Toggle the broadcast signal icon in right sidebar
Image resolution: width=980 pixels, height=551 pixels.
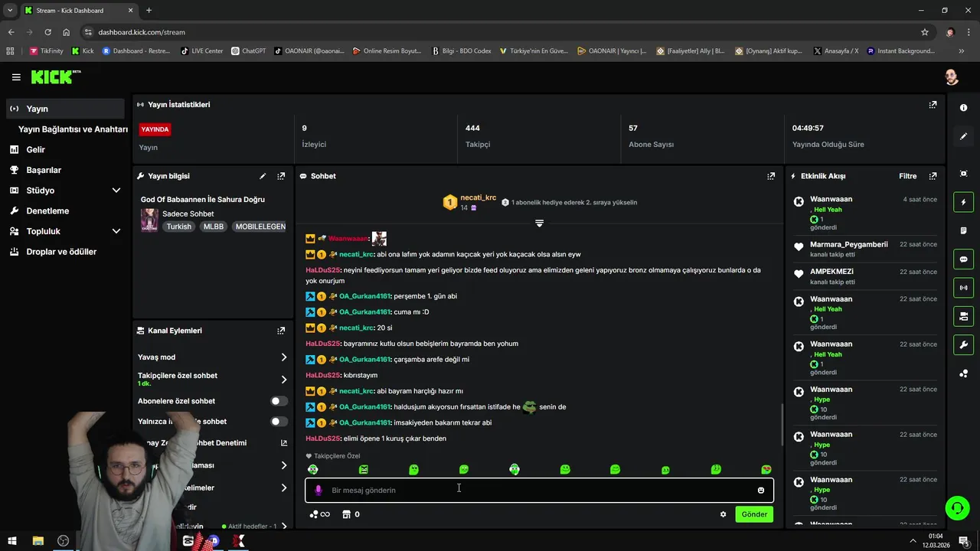(x=963, y=288)
